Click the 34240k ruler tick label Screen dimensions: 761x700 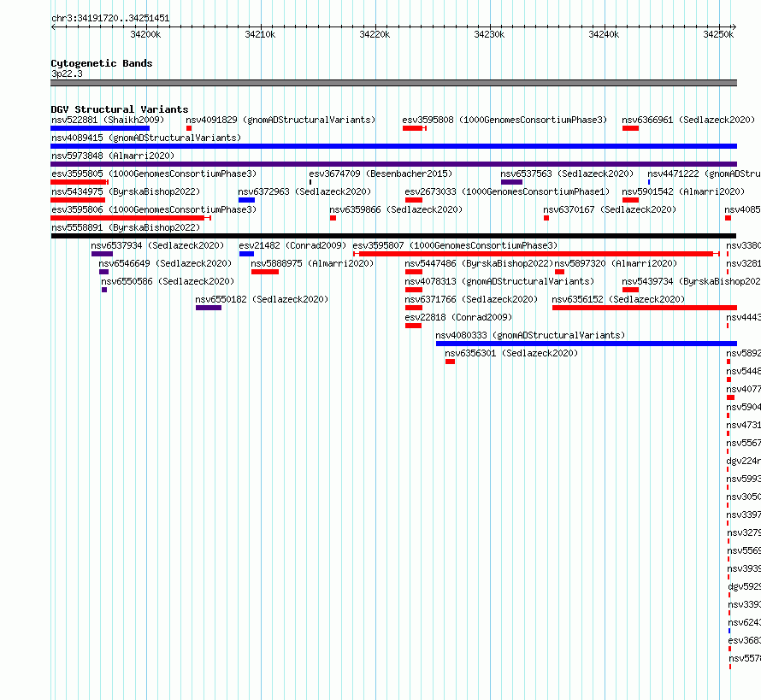604,34
